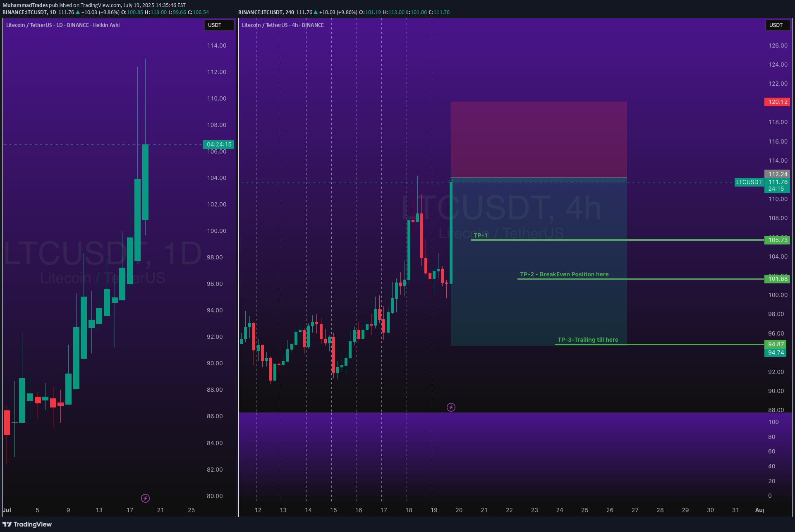Screen dimensions: 795x532
Task: Click the TP-3 green horizontal line
Action: point(659,344)
